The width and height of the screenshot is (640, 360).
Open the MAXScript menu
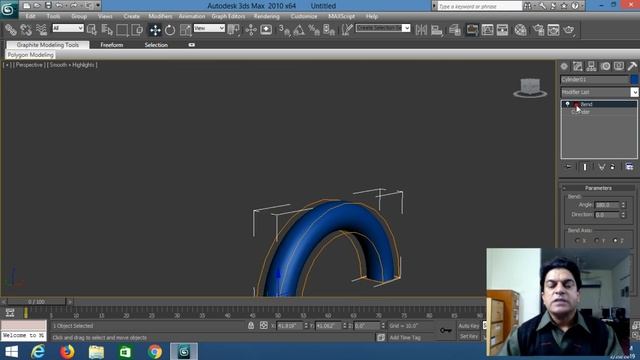pyautogui.click(x=341, y=16)
